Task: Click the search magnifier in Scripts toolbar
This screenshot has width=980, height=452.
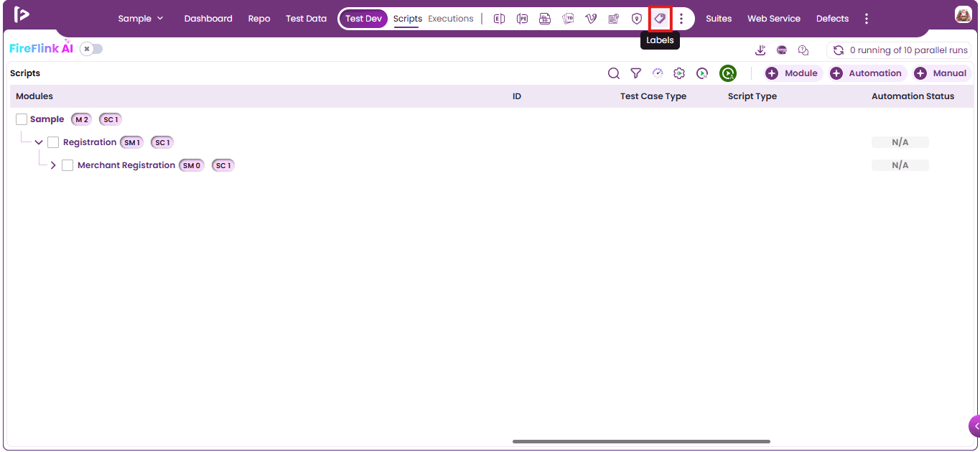Action: [x=614, y=73]
